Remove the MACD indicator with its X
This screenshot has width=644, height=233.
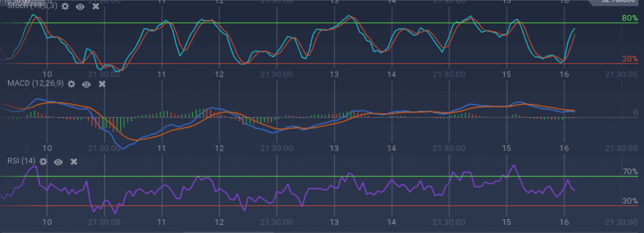click(103, 84)
